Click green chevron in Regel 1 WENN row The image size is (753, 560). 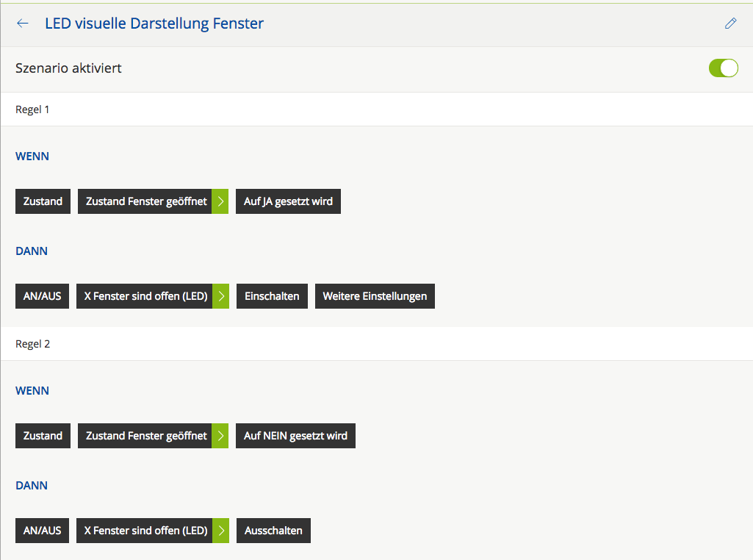[220, 201]
